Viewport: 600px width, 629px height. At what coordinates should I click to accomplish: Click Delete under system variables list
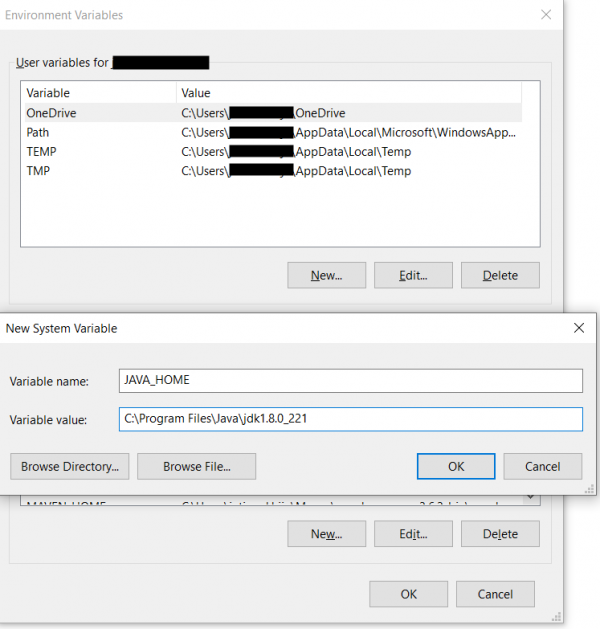pos(500,534)
